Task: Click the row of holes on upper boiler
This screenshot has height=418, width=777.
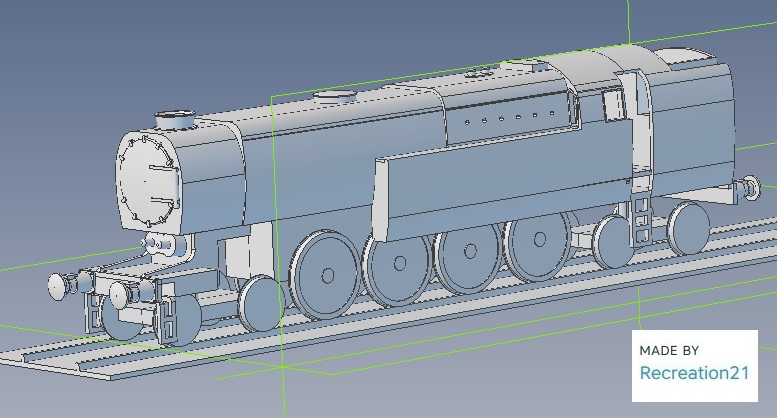Action: click(x=510, y=118)
